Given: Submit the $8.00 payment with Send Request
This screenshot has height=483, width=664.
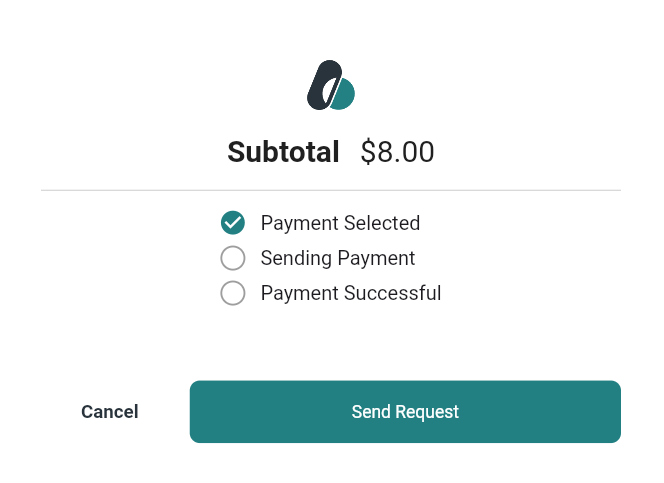Looking at the screenshot, I should [405, 412].
